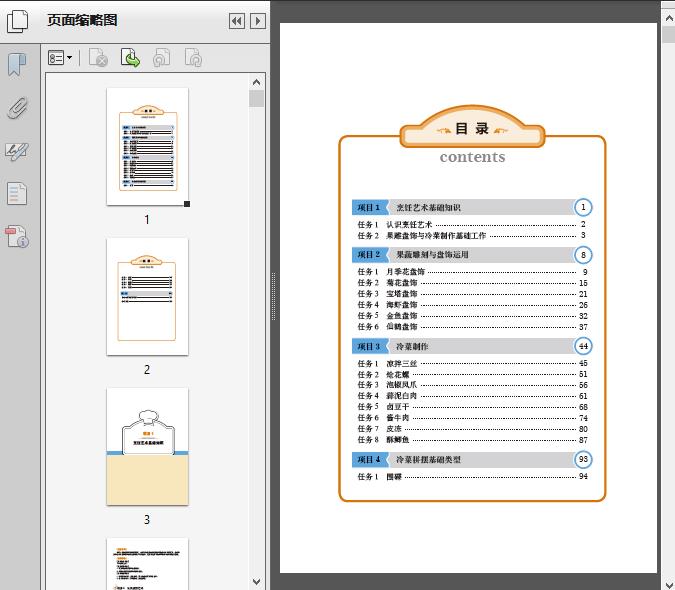Click the 项目 1 heading
The width and height of the screenshot is (675, 590).
[369, 207]
